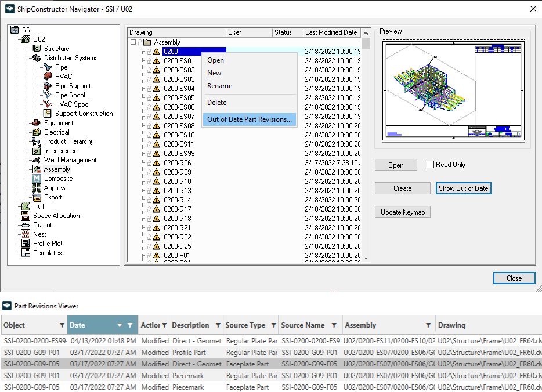Click the Equipment icon
Viewport: 542px width, 392px height.
click(x=37, y=122)
